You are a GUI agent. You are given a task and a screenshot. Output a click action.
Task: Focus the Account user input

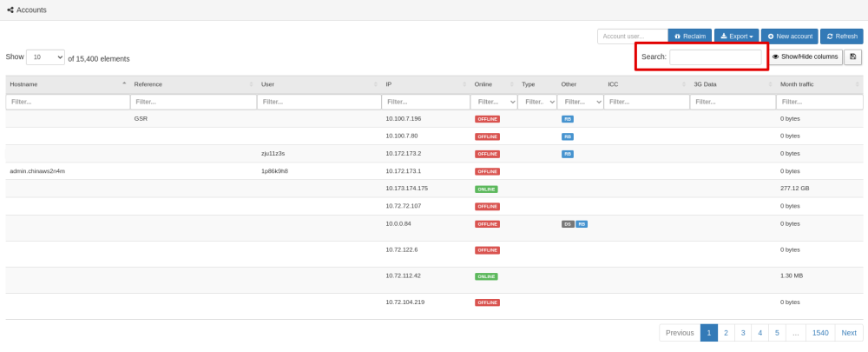pos(633,37)
